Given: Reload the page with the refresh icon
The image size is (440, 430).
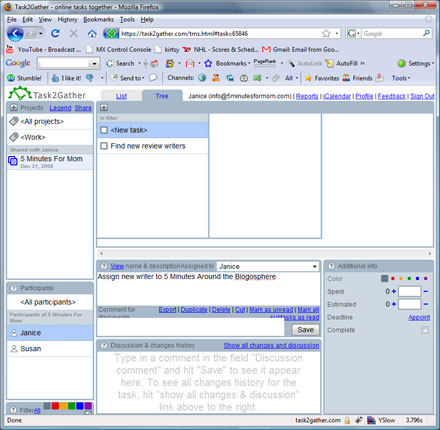Looking at the screenshot, I should (55, 33).
